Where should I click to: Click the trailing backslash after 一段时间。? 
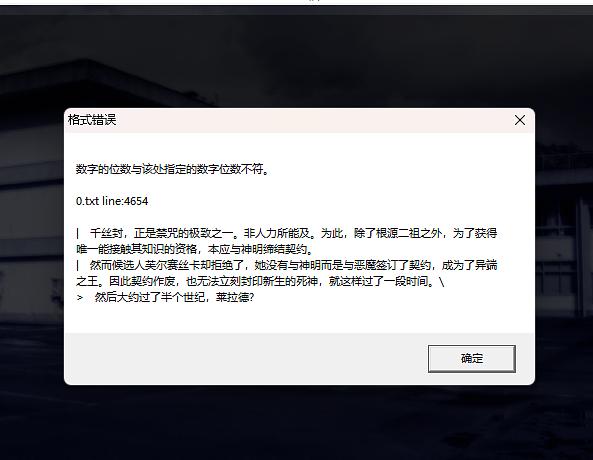click(x=442, y=281)
